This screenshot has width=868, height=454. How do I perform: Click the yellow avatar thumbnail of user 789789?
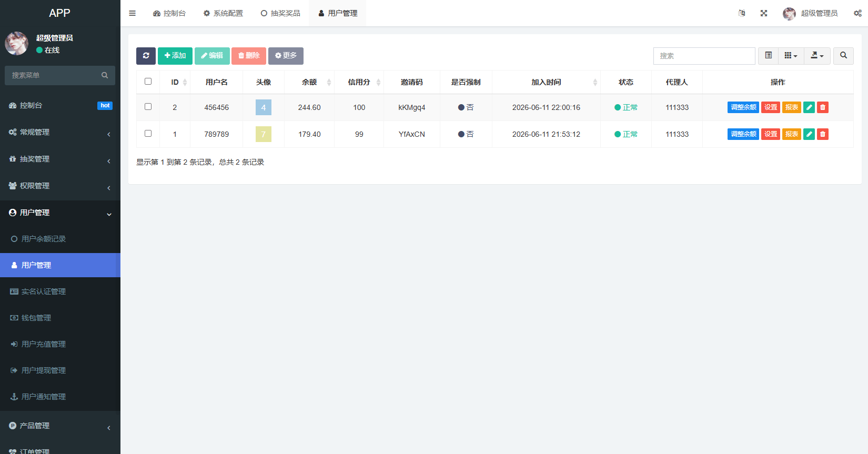tap(264, 134)
